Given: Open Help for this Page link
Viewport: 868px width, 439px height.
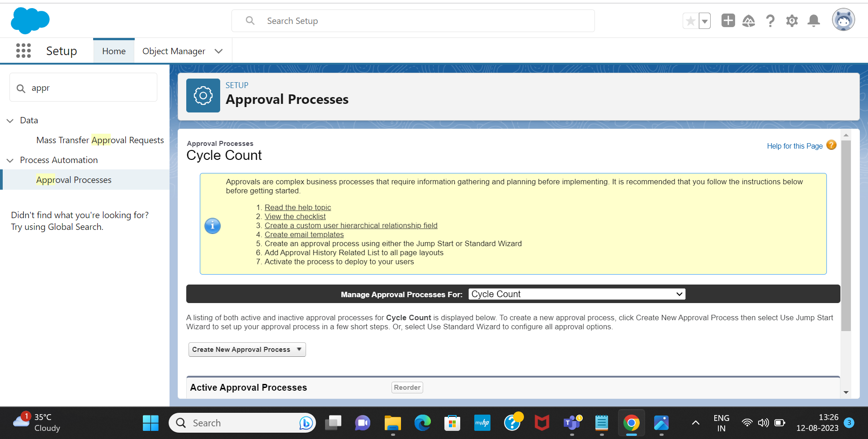Looking at the screenshot, I should (x=795, y=146).
